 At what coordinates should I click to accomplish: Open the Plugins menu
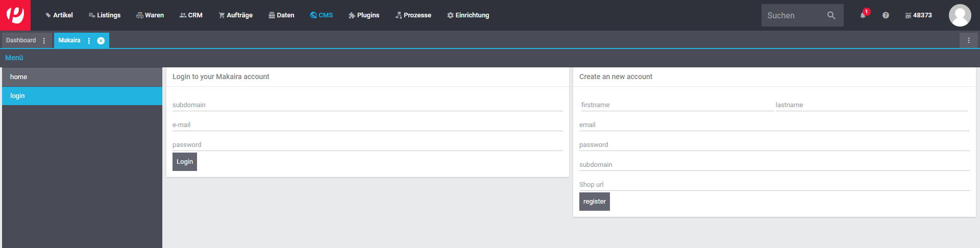click(364, 15)
